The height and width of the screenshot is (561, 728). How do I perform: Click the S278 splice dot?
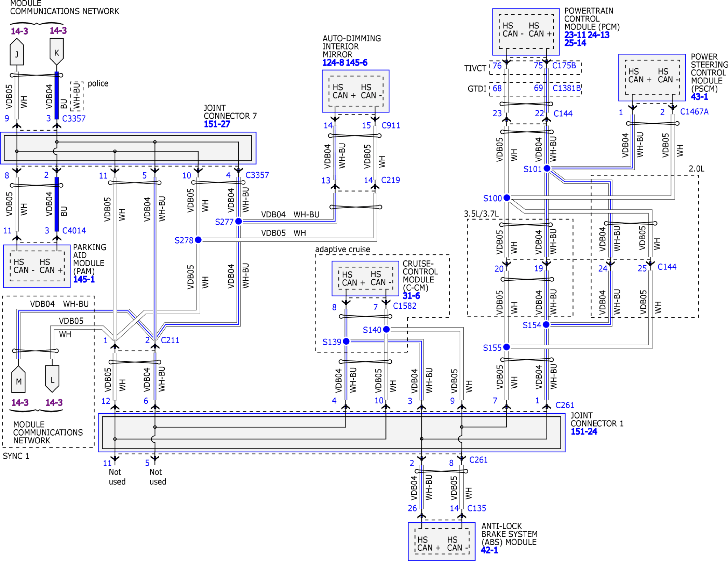(198, 240)
